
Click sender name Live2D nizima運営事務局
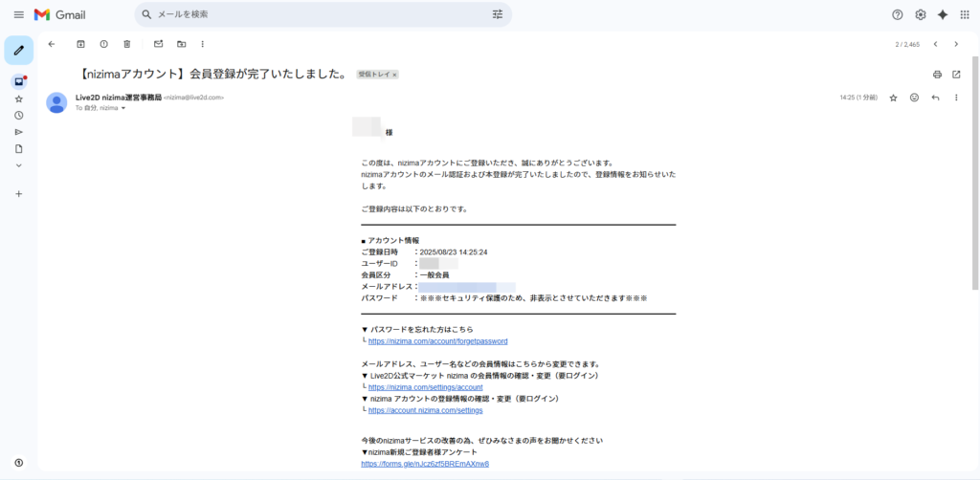pyautogui.click(x=118, y=98)
